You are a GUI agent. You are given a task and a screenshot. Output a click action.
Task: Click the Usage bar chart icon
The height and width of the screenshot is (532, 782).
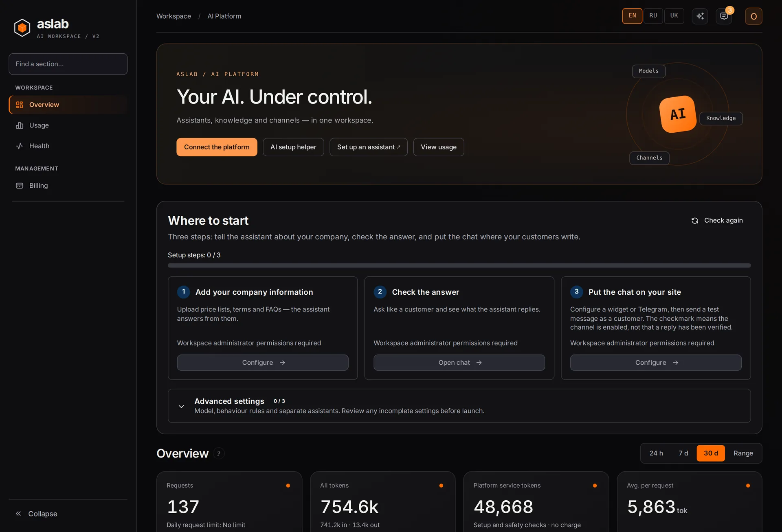tap(20, 125)
